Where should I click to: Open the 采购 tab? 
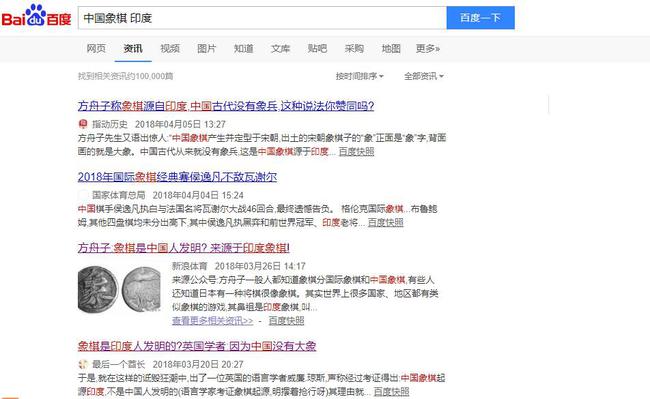click(354, 48)
